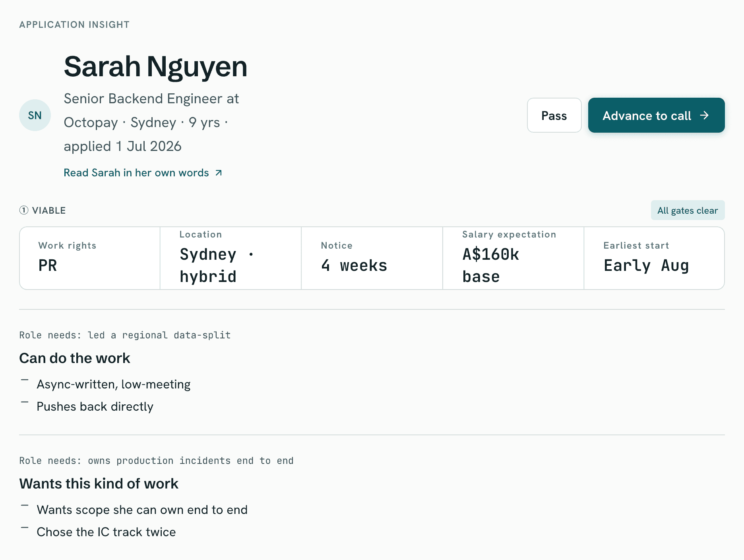Image resolution: width=744 pixels, height=560 pixels.
Task: Open Read Sarah in her own words
Action: coord(143,173)
